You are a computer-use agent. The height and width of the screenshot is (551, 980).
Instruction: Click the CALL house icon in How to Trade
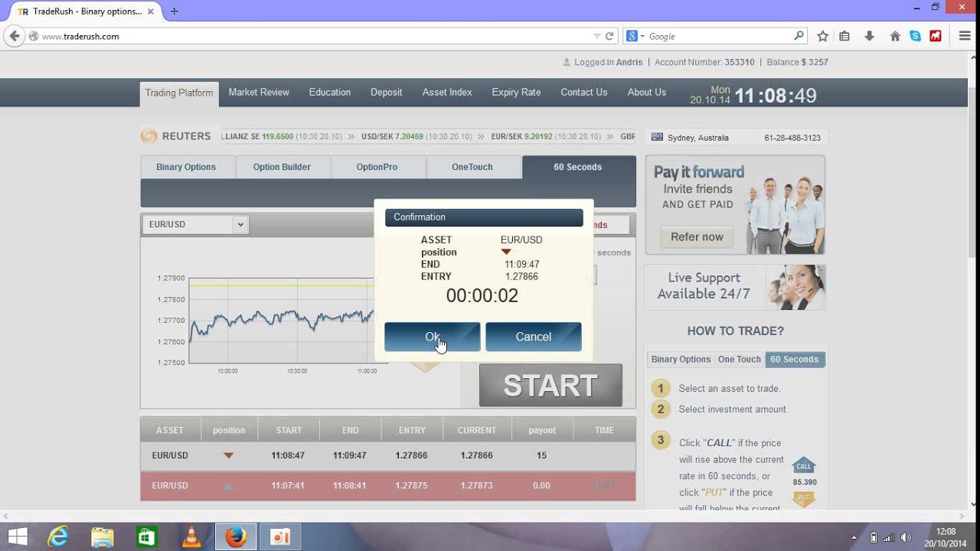pos(804,466)
